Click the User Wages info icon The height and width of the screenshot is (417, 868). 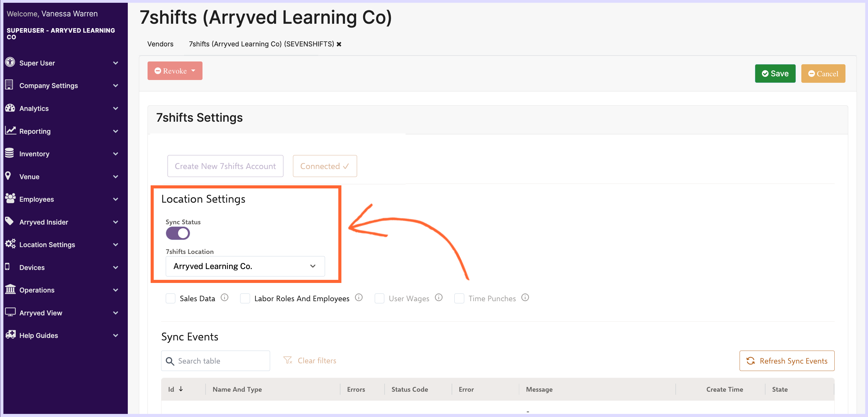coord(439,298)
